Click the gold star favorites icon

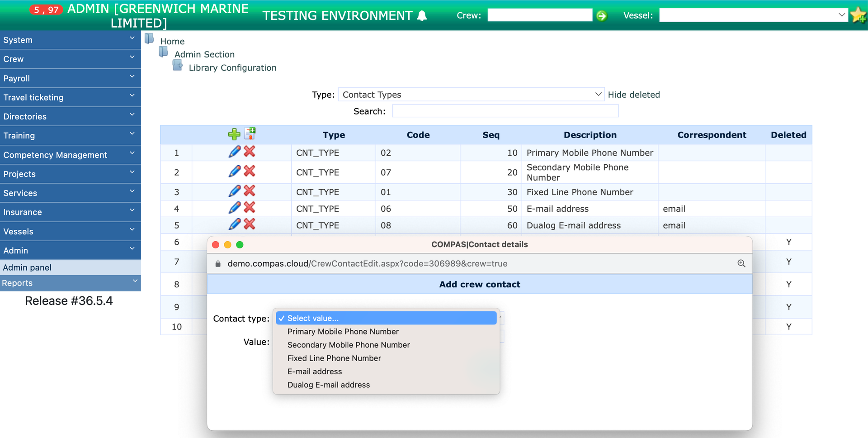coord(858,15)
